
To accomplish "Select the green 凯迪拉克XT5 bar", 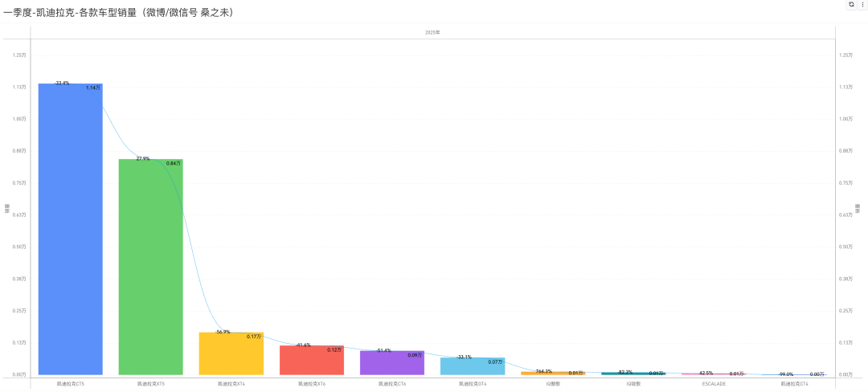I will coord(150,267).
